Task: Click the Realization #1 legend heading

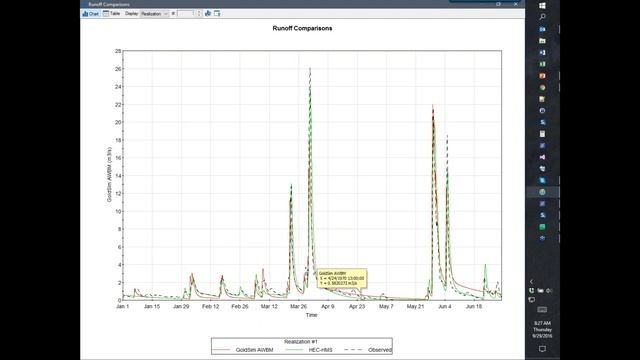Action: click(301, 342)
